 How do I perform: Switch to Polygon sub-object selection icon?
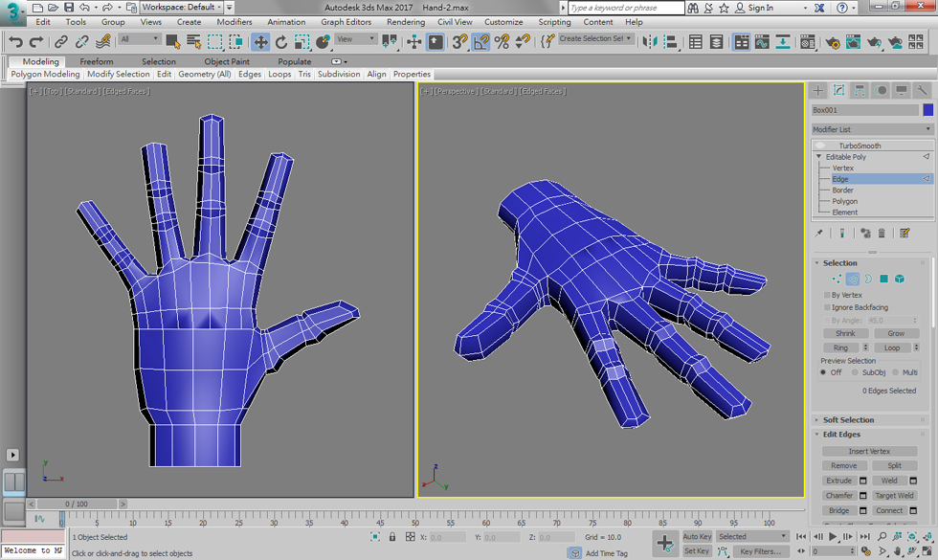click(883, 279)
